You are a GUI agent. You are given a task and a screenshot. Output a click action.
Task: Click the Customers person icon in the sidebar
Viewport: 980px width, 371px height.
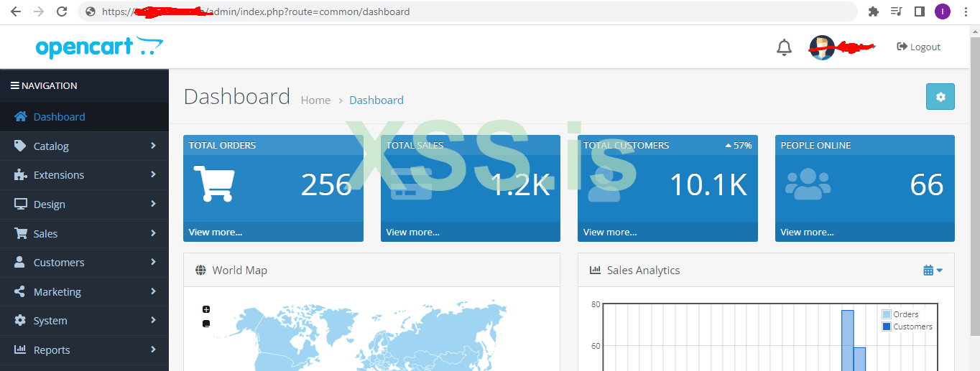pos(20,263)
